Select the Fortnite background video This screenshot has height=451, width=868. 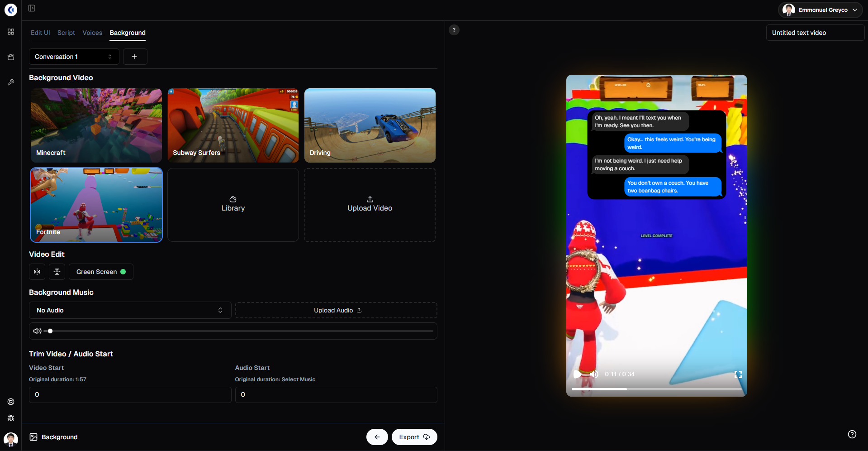coord(96,205)
